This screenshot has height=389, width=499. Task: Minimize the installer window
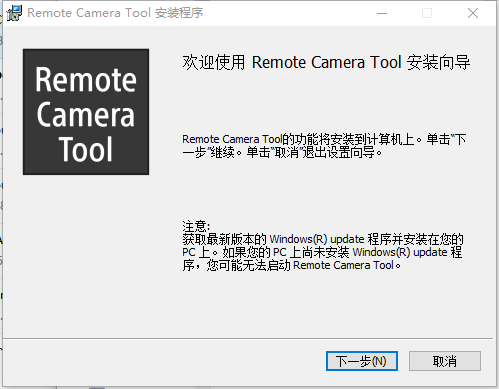pyautogui.click(x=382, y=13)
